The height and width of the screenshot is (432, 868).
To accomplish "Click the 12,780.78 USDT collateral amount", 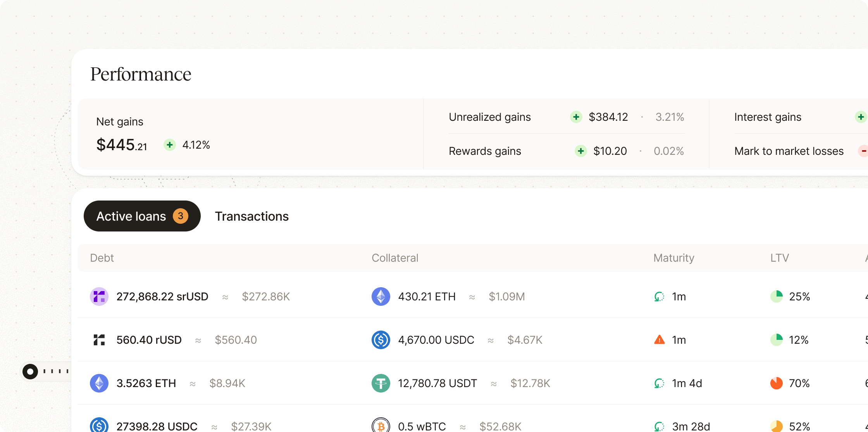I will (437, 383).
